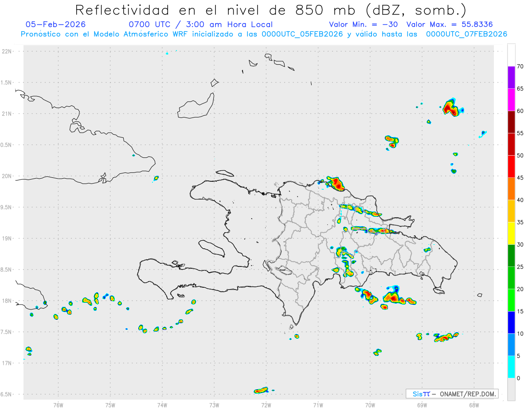
Task: Click the storm echo at the map's bottom near 72W
Action: pos(261,390)
